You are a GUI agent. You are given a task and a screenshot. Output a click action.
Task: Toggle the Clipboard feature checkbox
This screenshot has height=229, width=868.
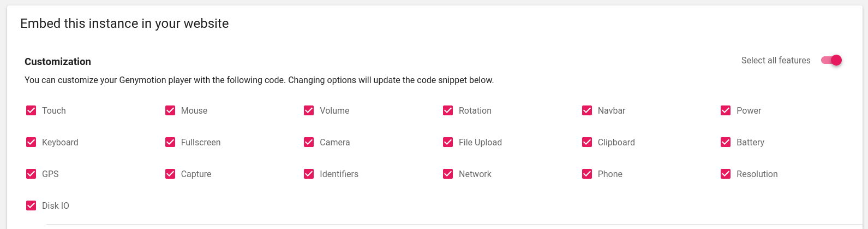click(587, 142)
